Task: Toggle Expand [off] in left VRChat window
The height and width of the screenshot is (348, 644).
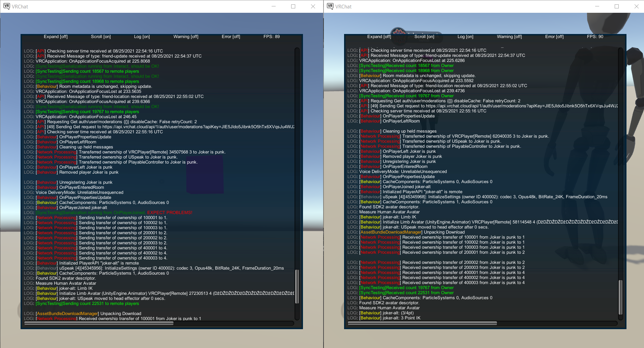Action: pos(56,37)
